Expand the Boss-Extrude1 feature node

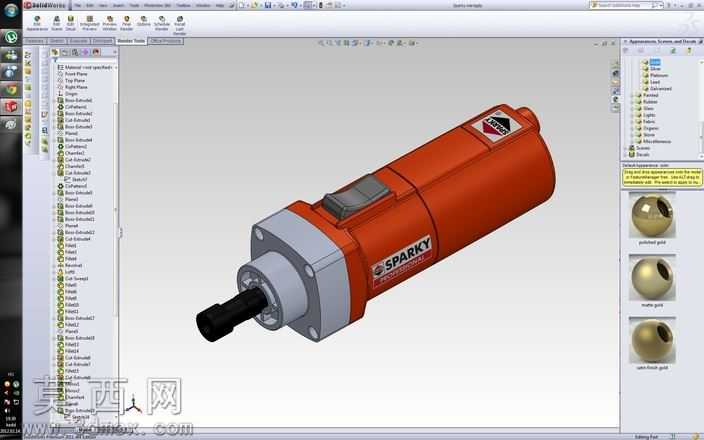tap(54, 101)
